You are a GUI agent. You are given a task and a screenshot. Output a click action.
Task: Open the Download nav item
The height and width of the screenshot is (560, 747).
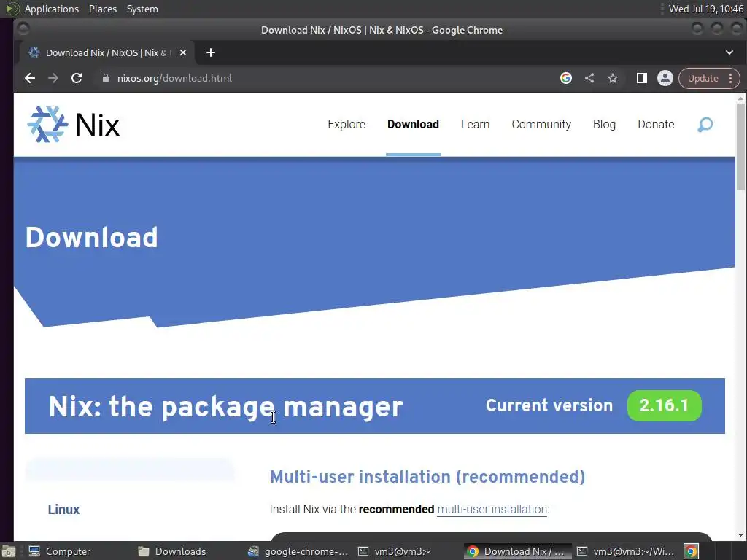[x=413, y=124]
